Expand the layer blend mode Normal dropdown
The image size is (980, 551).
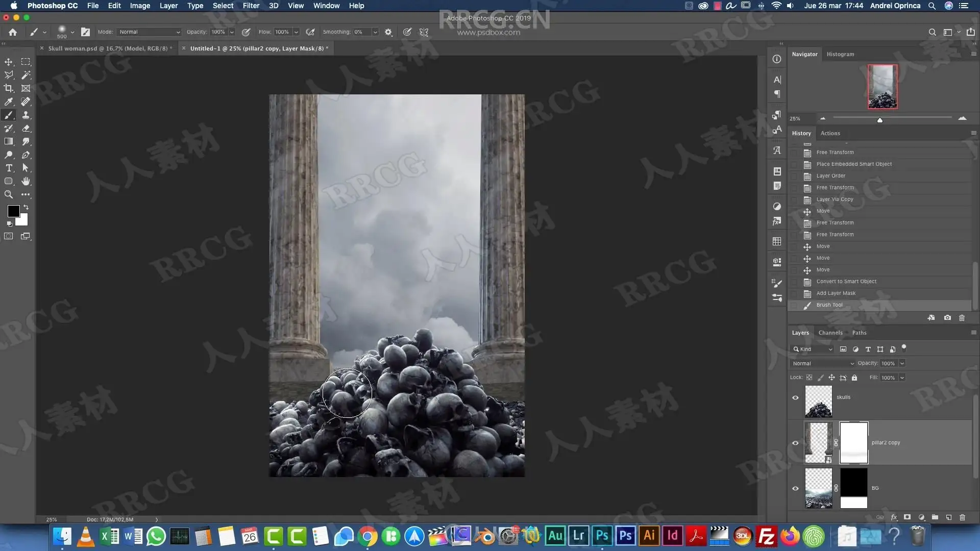[x=823, y=363]
